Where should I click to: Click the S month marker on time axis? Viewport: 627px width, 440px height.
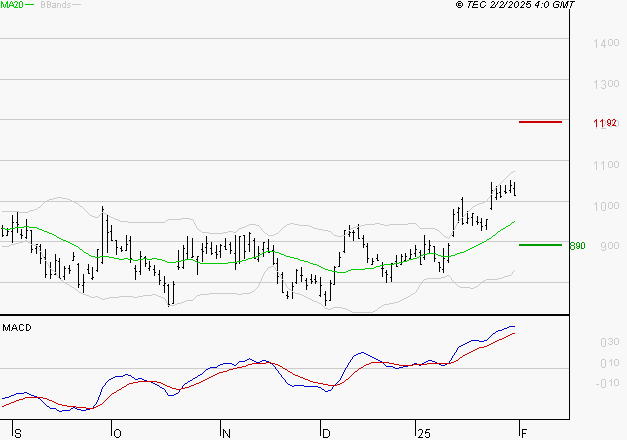pos(18,433)
